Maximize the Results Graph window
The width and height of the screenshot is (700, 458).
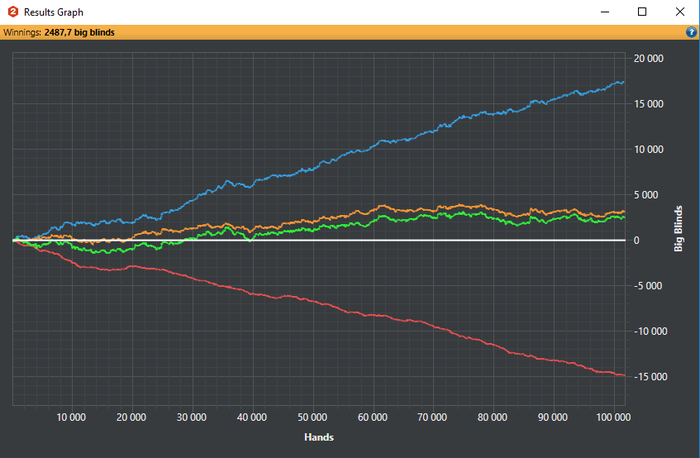(x=642, y=12)
